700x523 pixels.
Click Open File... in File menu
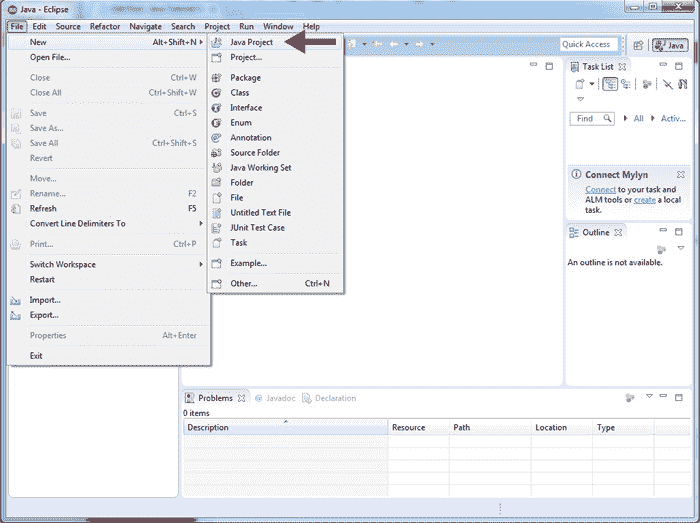[x=107, y=58]
